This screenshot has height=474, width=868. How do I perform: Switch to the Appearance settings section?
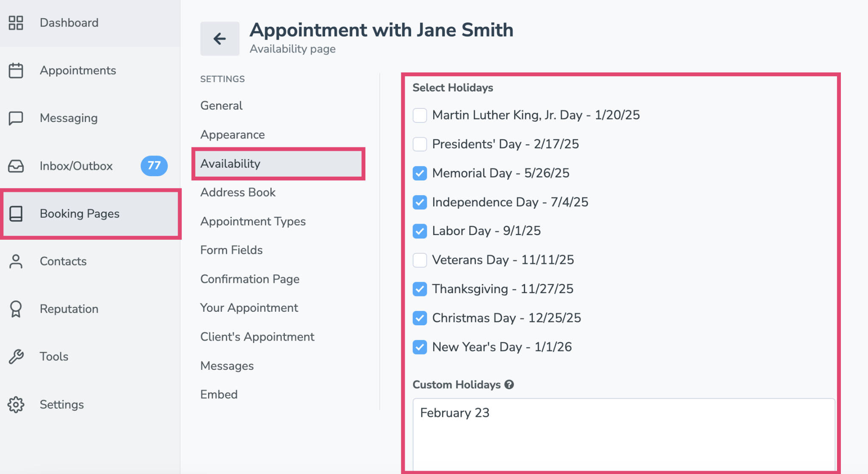click(232, 134)
